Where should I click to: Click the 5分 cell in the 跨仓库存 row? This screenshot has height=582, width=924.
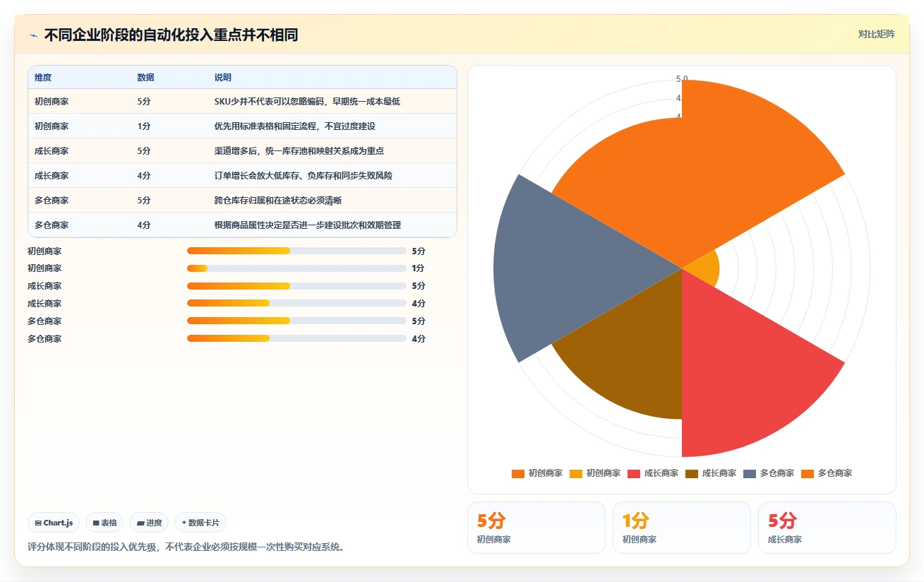pos(144,201)
